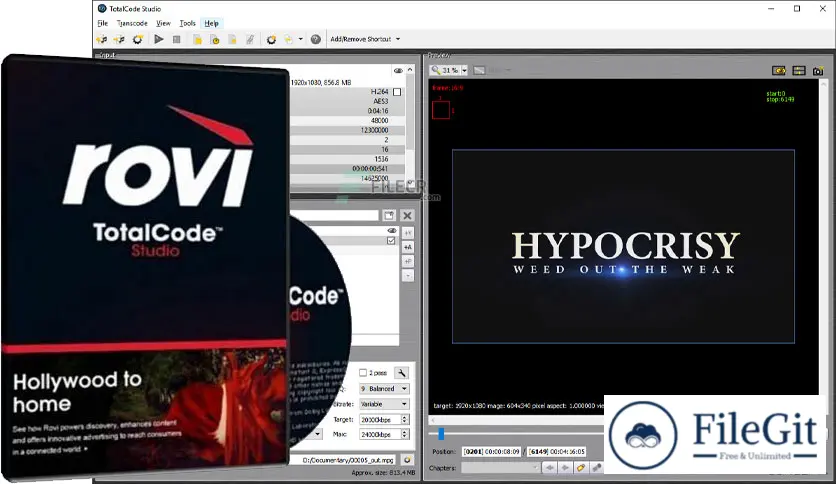Open the 31 % zoom dropdown
The height and width of the screenshot is (484, 836).
tap(464, 70)
